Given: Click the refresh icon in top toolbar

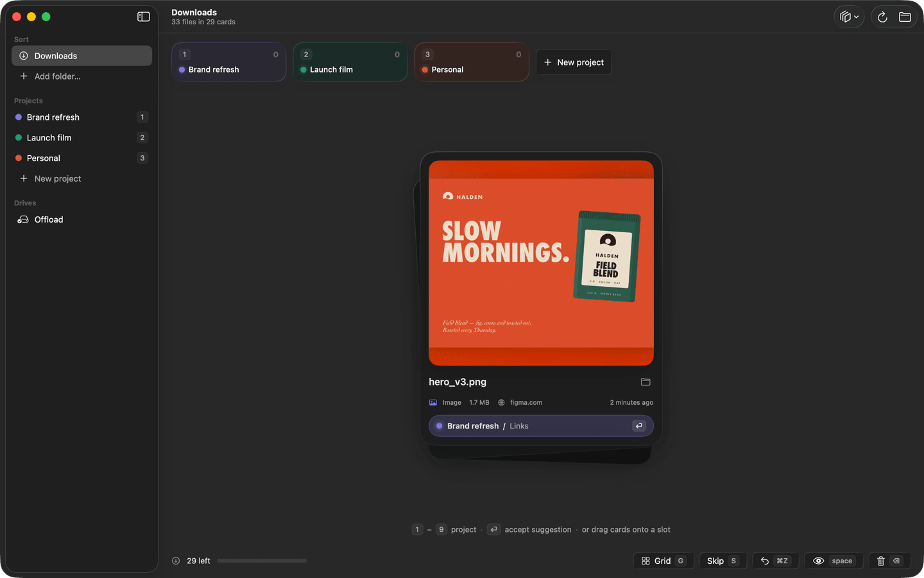Looking at the screenshot, I should click(882, 17).
